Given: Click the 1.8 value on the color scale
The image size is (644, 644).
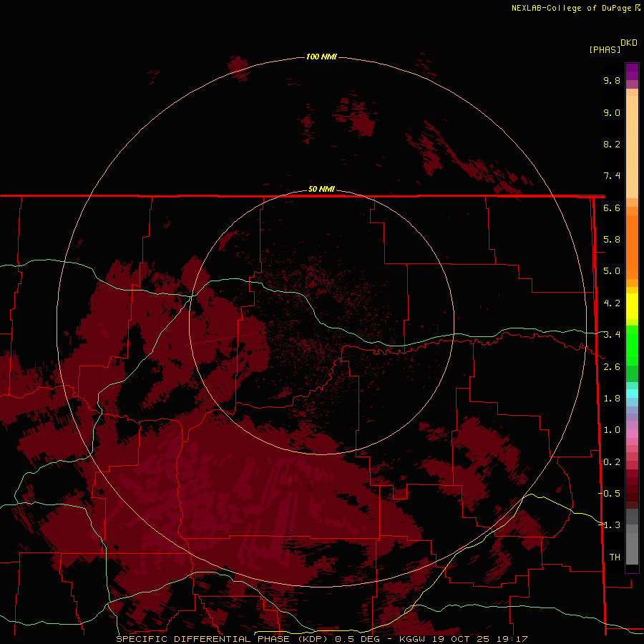Looking at the screenshot, I should [x=612, y=399].
